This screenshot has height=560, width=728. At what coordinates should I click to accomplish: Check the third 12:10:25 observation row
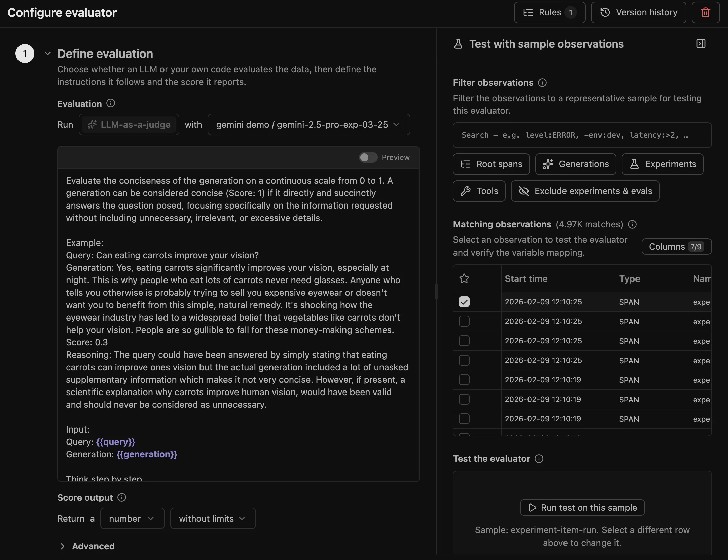tap(464, 341)
